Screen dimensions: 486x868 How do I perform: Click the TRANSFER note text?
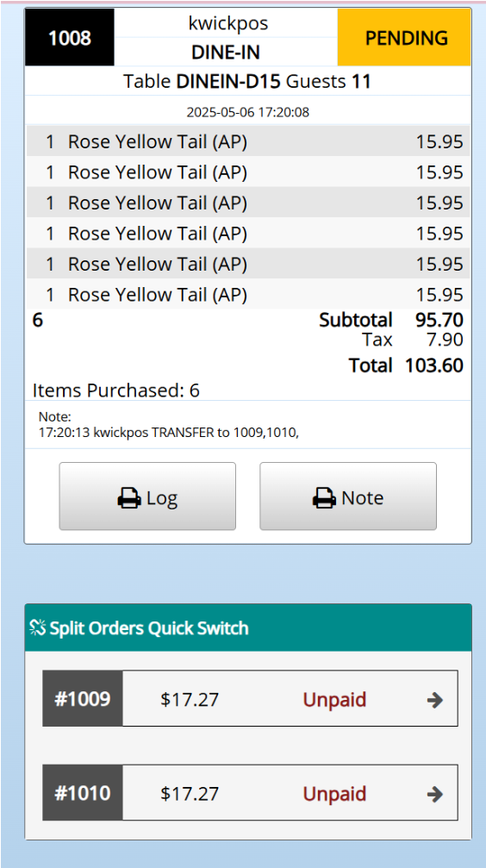pos(169,433)
